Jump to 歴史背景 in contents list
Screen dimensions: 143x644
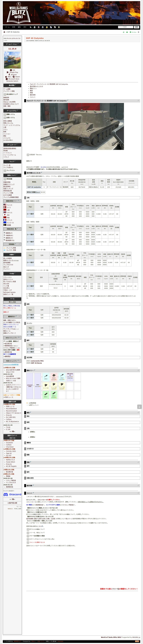click(x=33, y=95)
